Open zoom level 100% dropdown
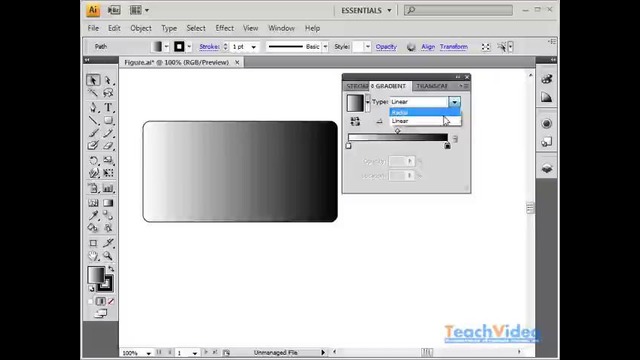This screenshot has width=640, height=360. coord(149,353)
